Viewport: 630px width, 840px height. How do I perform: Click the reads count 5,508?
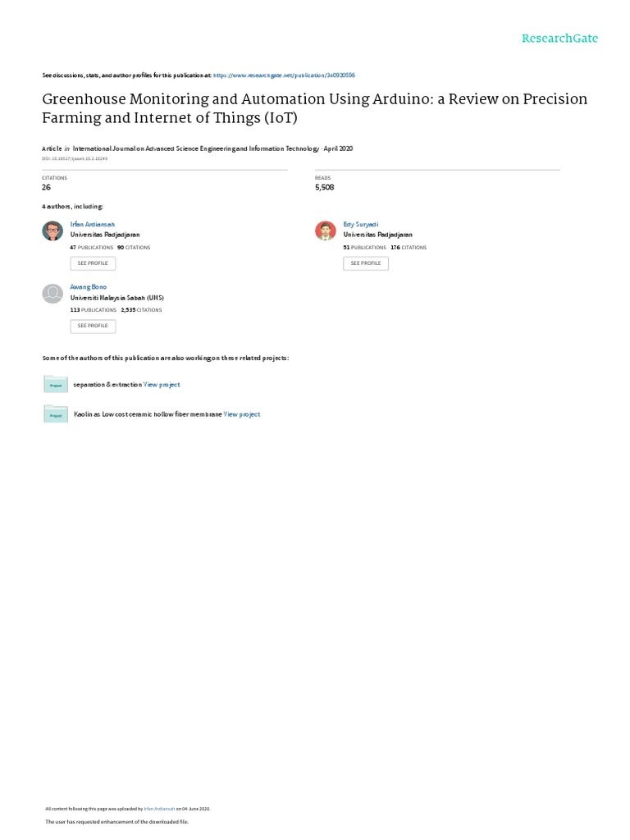325,187
